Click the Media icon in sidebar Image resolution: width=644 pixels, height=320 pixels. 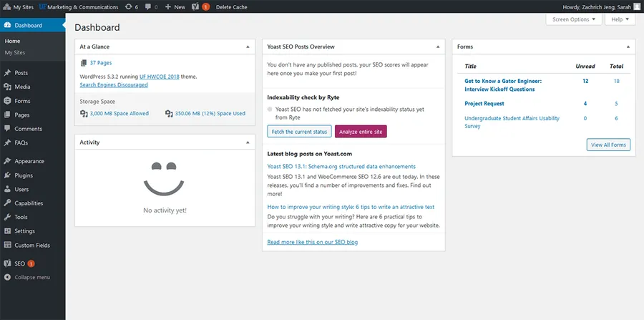[7, 87]
